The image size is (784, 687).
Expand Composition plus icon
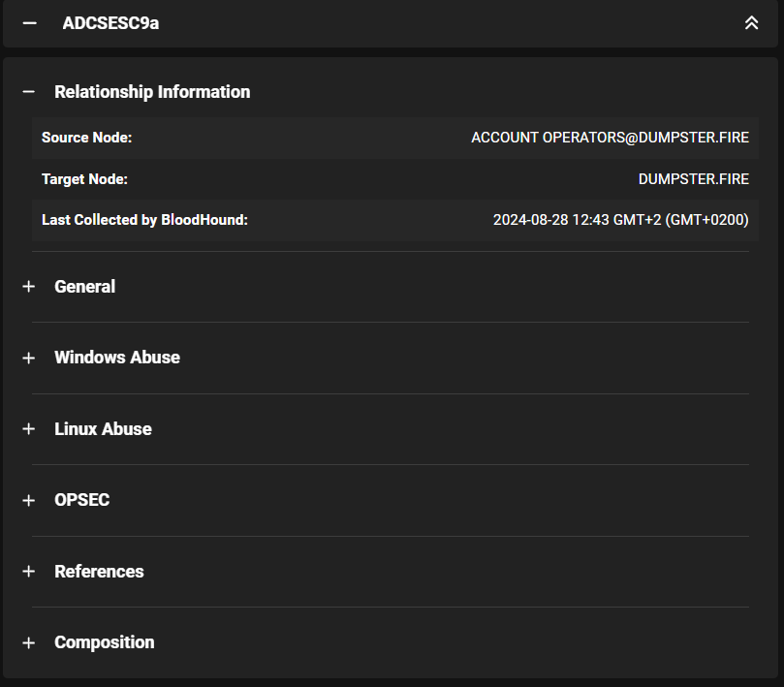pyautogui.click(x=29, y=642)
